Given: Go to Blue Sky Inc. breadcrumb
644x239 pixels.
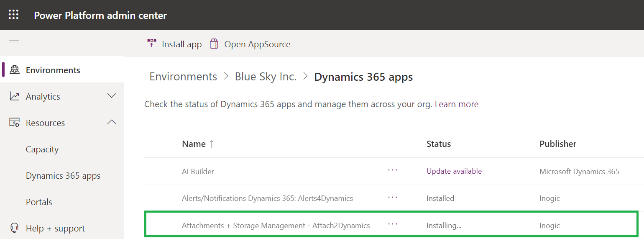Looking at the screenshot, I should click(266, 77).
